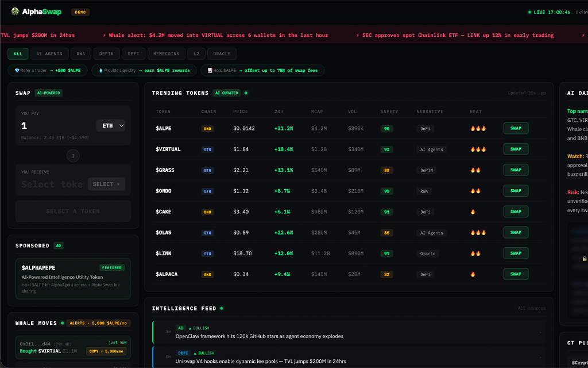Click the water droplet Provide Liquidity icon

coord(102,70)
